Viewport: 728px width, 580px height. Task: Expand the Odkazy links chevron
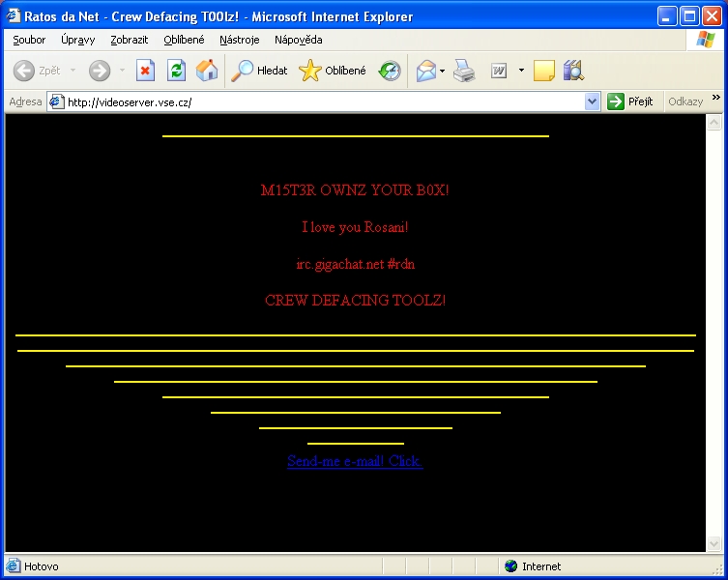coord(716,99)
